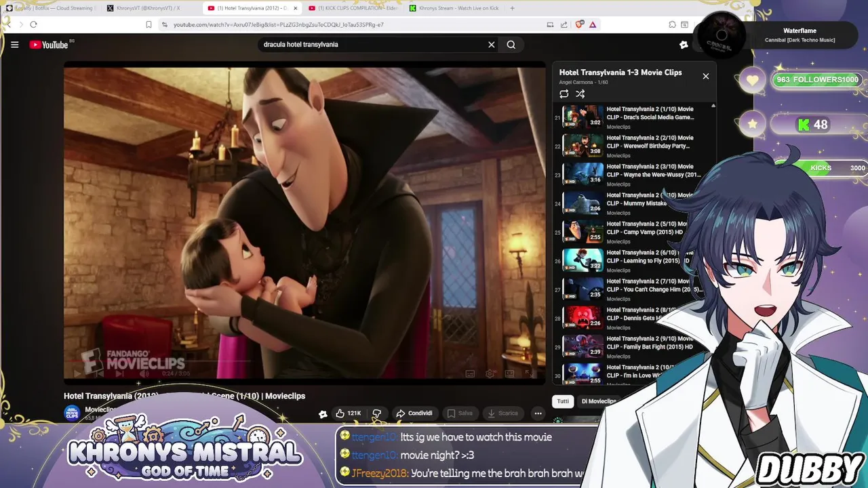Screen dimensions: 868x488
Task: Clear the search box with the X
Action: 492,45
